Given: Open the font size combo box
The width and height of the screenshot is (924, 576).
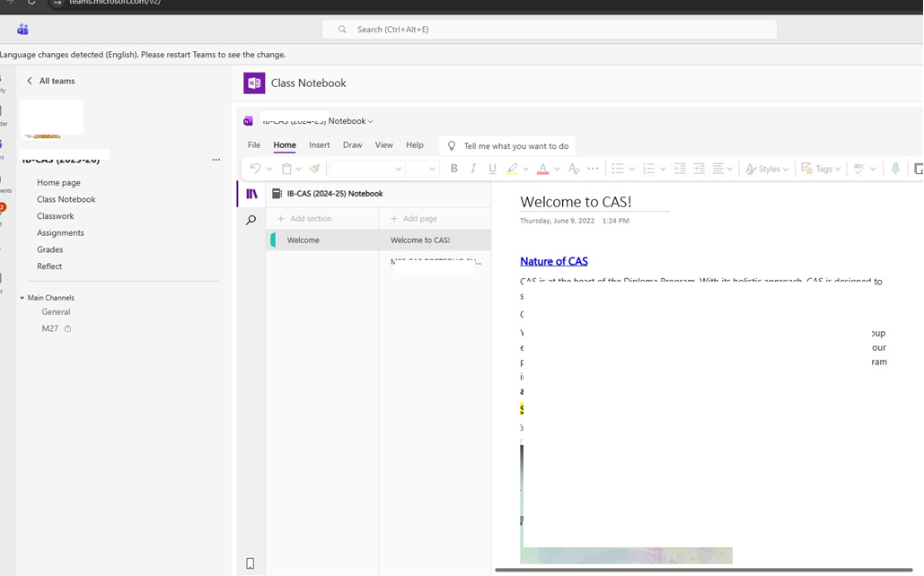Looking at the screenshot, I should tap(422, 169).
